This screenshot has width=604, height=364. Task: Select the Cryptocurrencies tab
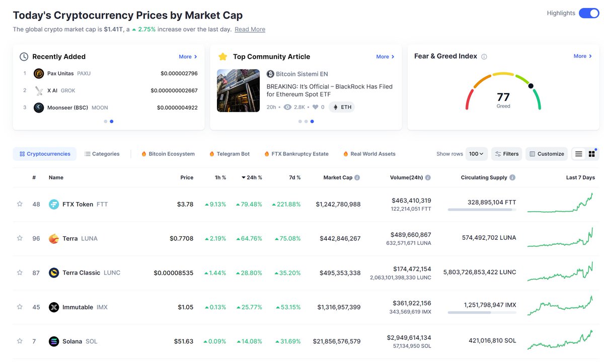pos(45,154)
